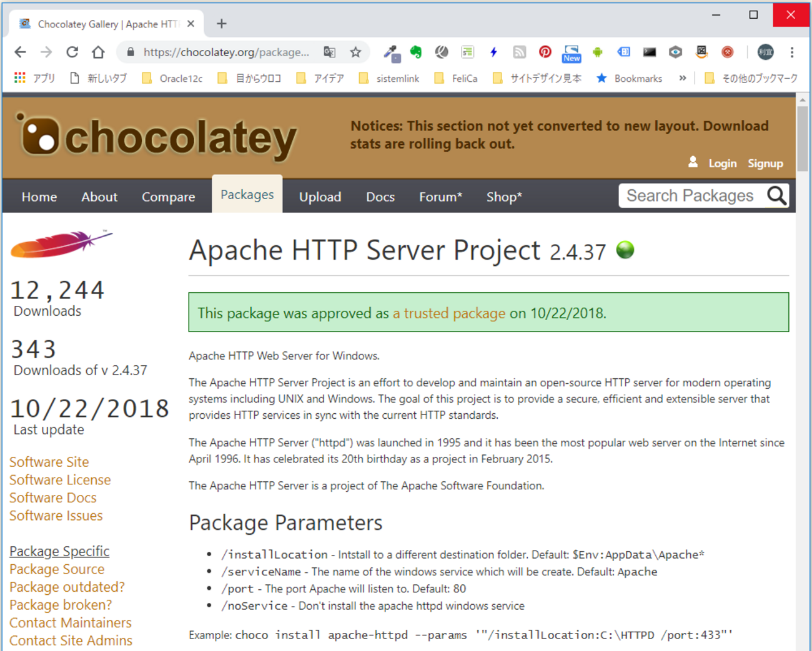The height and width of the screenshot is (651, 812).
Task: Click the green Android extension icon
Action: click(x=598, y=52)
